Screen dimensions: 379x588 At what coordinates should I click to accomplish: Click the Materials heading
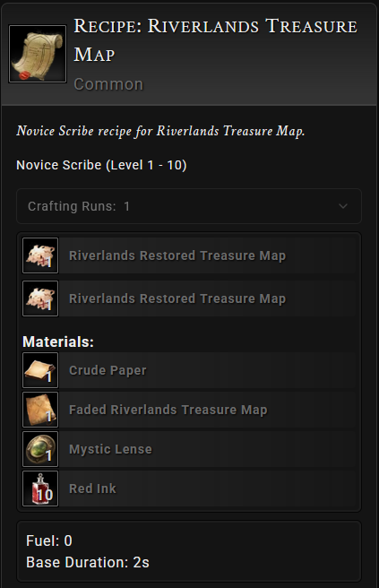(x=58, y=342)
